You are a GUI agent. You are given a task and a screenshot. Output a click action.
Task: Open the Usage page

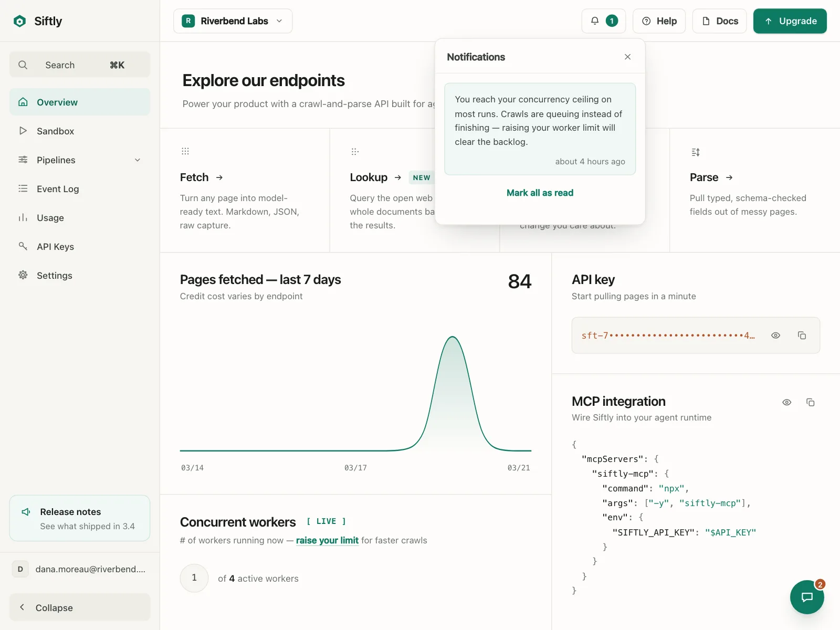pos(80,217)
